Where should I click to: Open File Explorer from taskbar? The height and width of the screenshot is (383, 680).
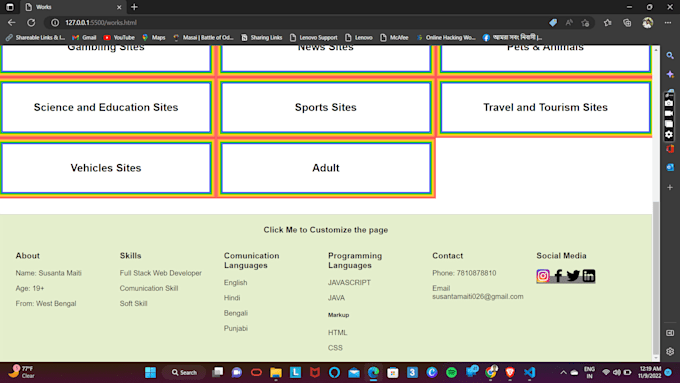pos(276,372)
